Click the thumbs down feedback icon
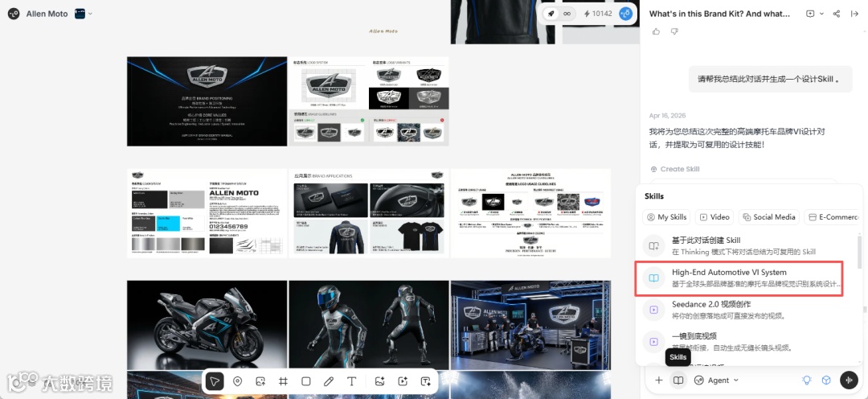Screen dimensions: 868x399 tap(674, 31)
